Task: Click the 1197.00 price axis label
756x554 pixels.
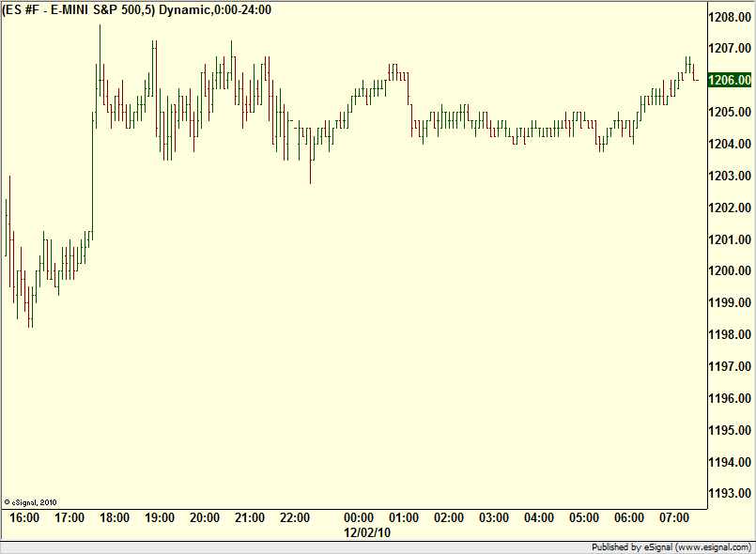Action: click(730, 366)
